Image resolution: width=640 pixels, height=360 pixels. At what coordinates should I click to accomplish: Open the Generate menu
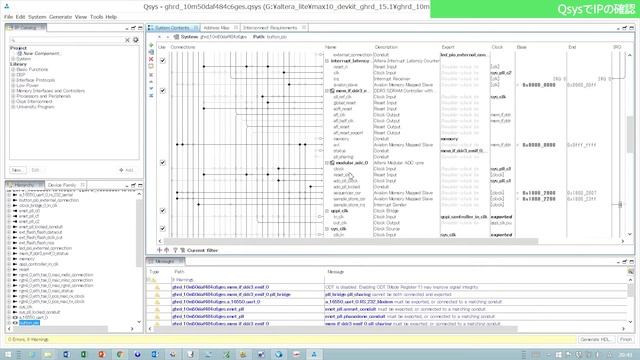[60, 17]
